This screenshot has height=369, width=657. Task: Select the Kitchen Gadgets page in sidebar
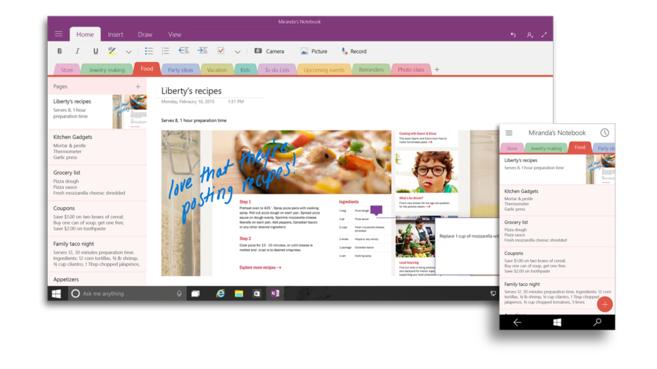pos(97,147)
